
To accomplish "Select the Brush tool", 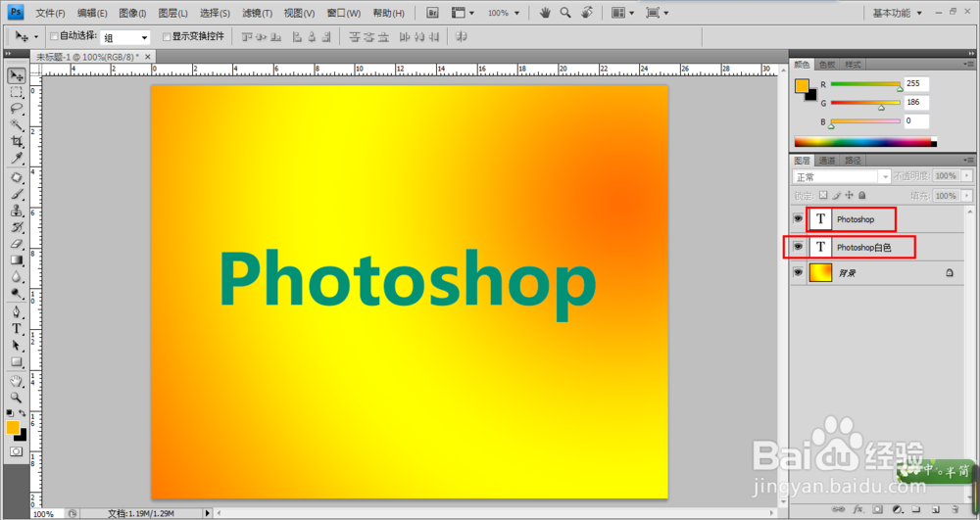I will pos(17,194).
